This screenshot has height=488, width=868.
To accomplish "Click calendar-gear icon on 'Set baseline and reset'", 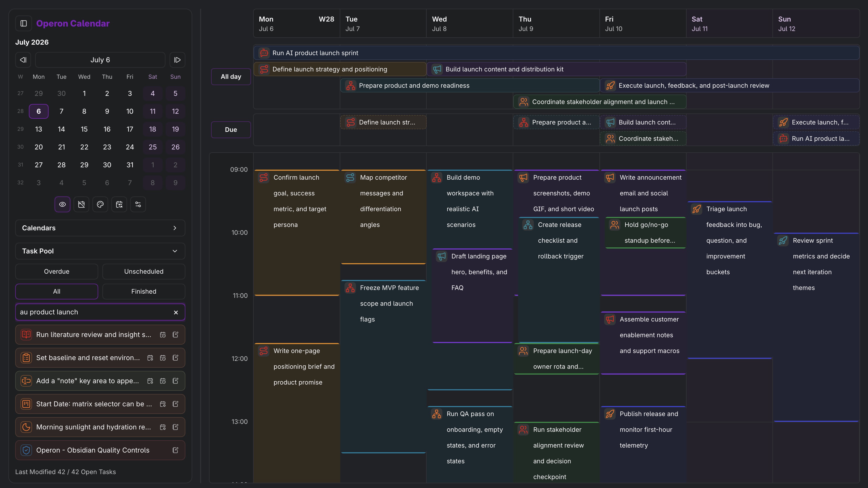I will [150, 358].
